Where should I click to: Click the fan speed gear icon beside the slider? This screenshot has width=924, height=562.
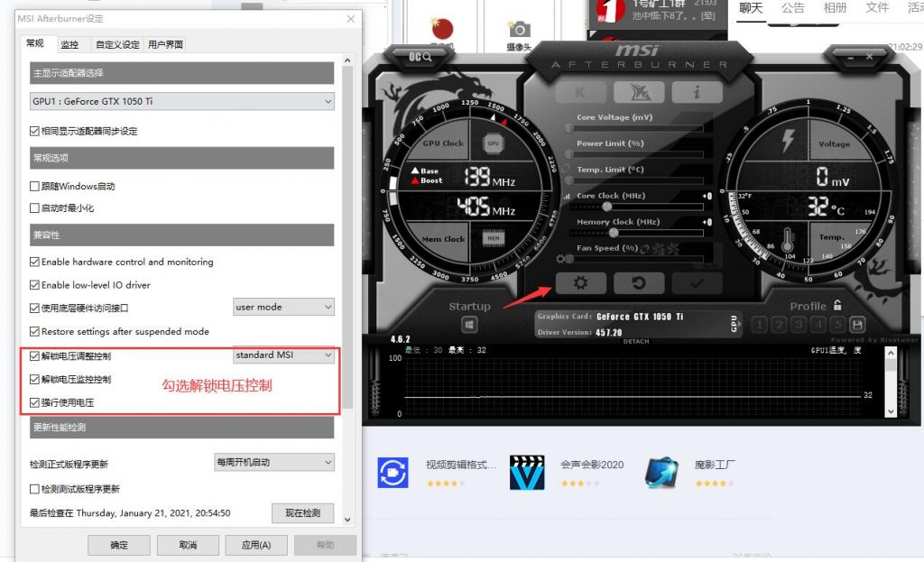coord(560,259)
